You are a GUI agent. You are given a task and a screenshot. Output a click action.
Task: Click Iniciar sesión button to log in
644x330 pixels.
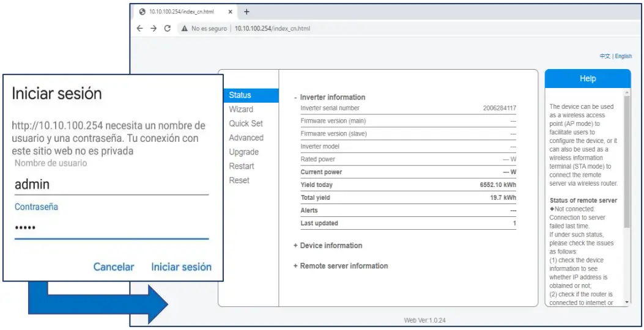coord(181,267)
